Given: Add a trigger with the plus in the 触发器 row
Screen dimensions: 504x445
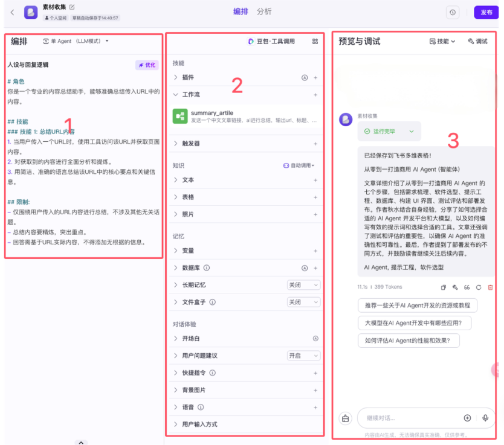Looking at the screenshot, I should 315,144.
